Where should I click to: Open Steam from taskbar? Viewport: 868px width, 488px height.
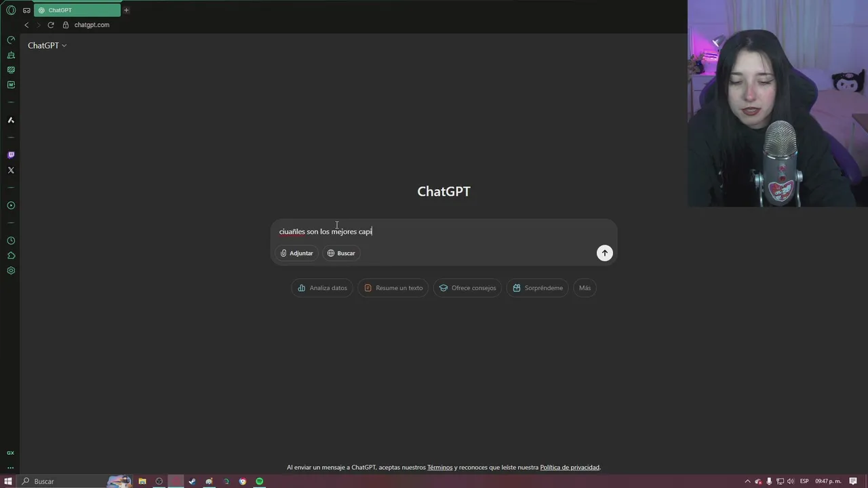click(193, 481)
